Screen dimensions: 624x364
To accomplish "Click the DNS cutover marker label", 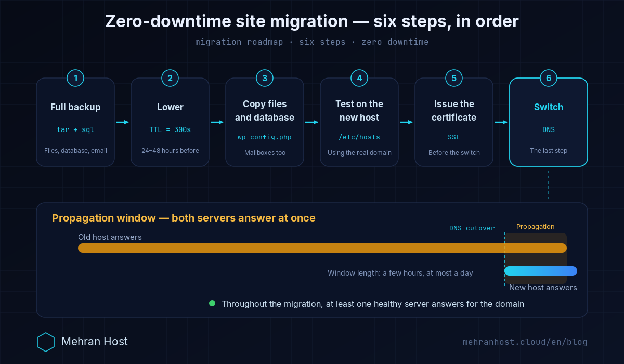I will tap(472, 228).
